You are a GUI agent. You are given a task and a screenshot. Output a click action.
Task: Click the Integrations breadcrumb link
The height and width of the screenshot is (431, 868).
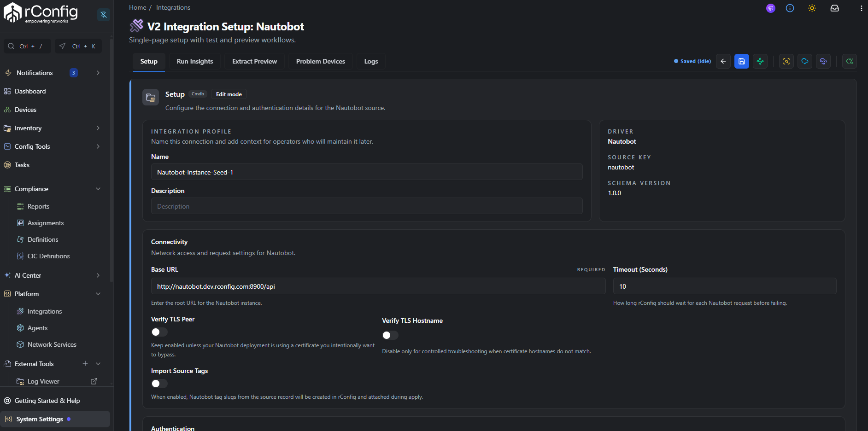click(173, 7)
